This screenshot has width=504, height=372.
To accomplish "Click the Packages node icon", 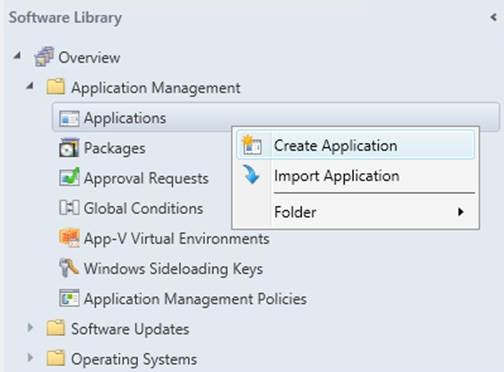I will (x=69, y=148).
